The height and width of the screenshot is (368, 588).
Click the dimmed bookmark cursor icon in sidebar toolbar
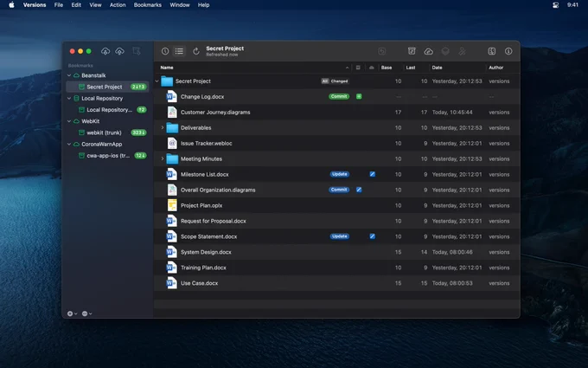point(136,51)
